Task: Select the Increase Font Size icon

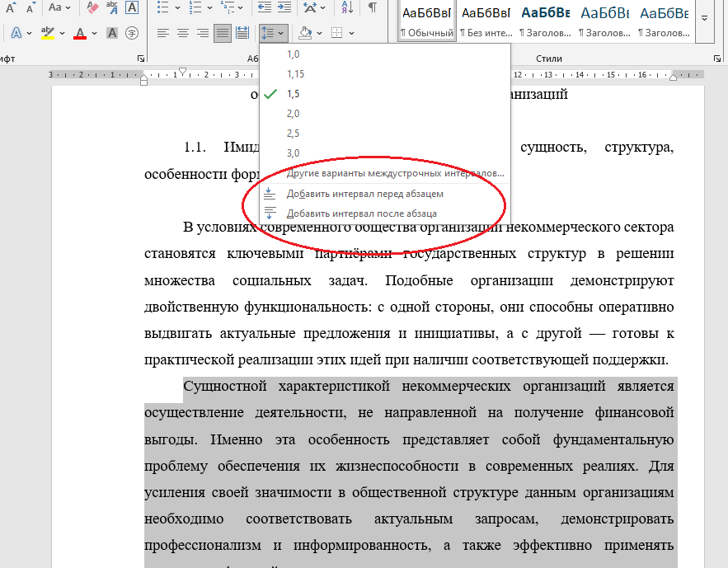Action: [10, 8]
